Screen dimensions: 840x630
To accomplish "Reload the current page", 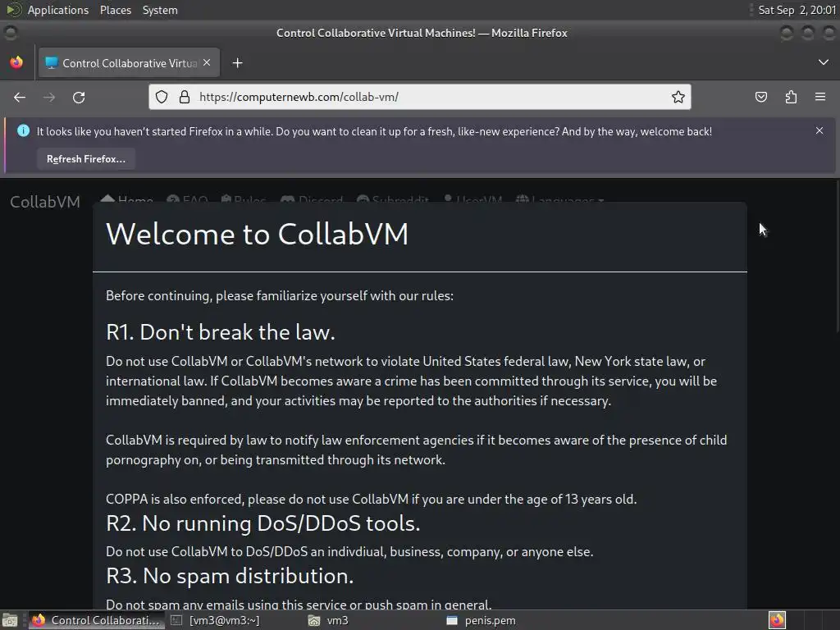I will pyautogui.click(x=79, y=97).
